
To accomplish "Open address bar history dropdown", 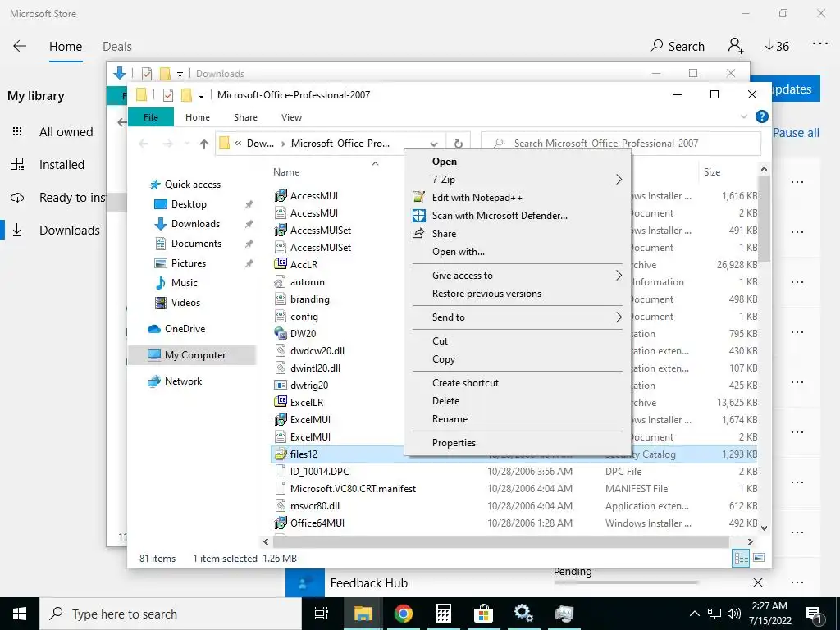I will [434, 144].
